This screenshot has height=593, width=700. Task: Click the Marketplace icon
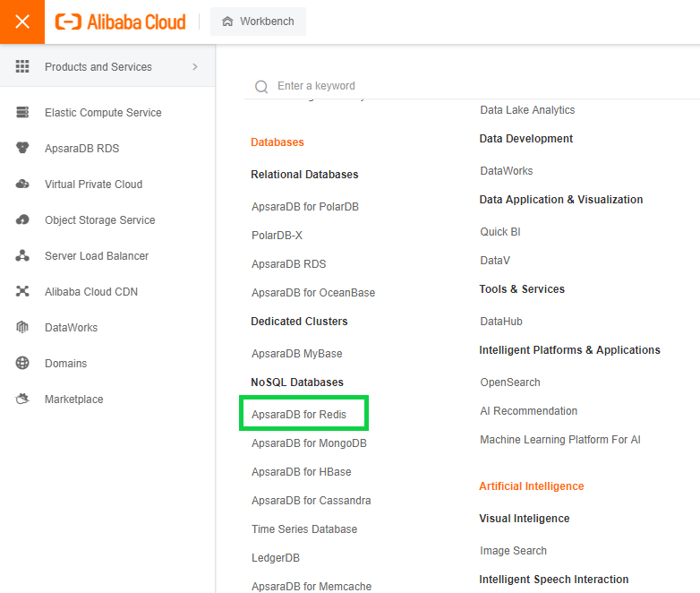point(22,399)
